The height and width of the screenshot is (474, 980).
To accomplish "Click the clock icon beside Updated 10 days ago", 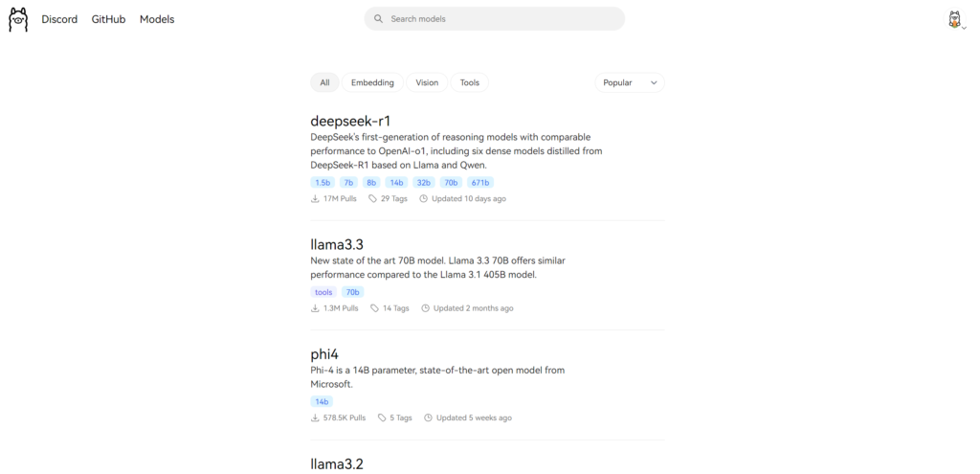I will [423, 199].
